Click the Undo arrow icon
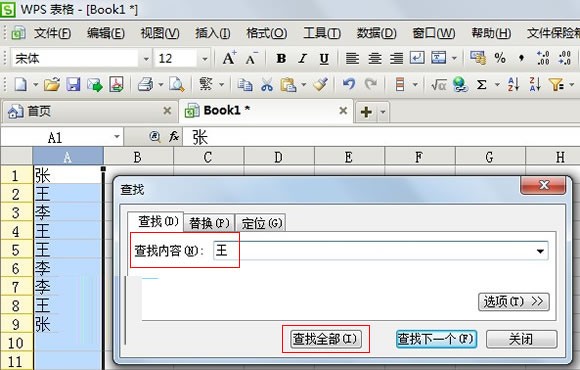 click(x=348, y=84)
